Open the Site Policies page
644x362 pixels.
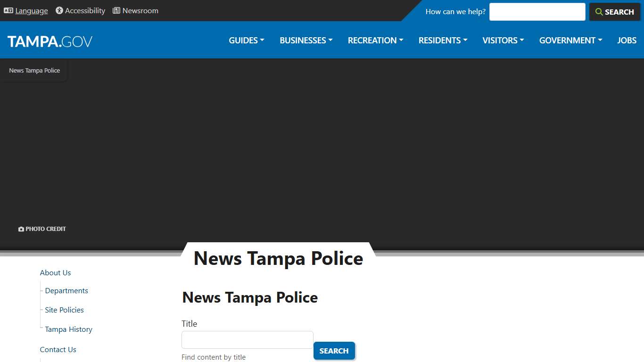tap(64, 310)
